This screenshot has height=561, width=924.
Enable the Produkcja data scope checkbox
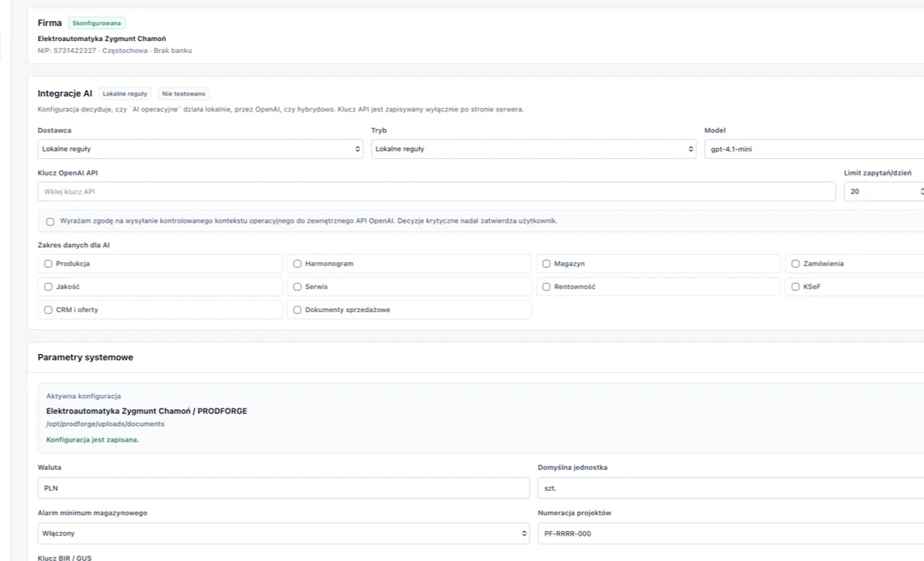tap(48, 263)
